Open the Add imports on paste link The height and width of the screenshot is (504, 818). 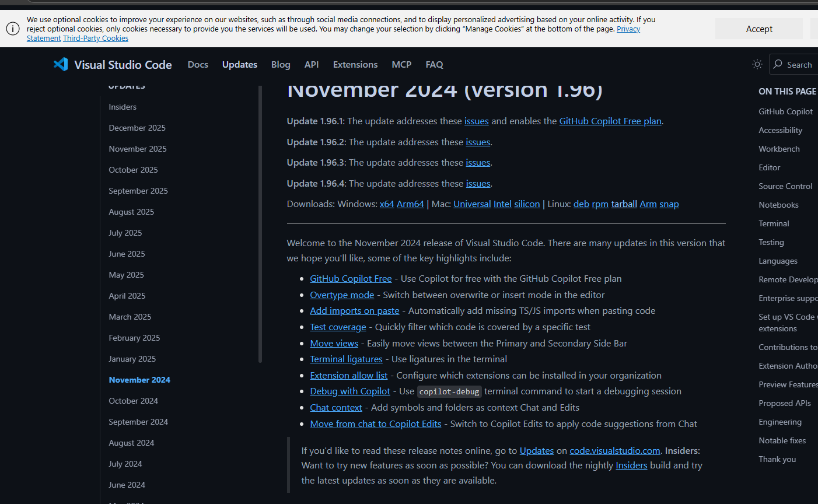tap(355, 311)
